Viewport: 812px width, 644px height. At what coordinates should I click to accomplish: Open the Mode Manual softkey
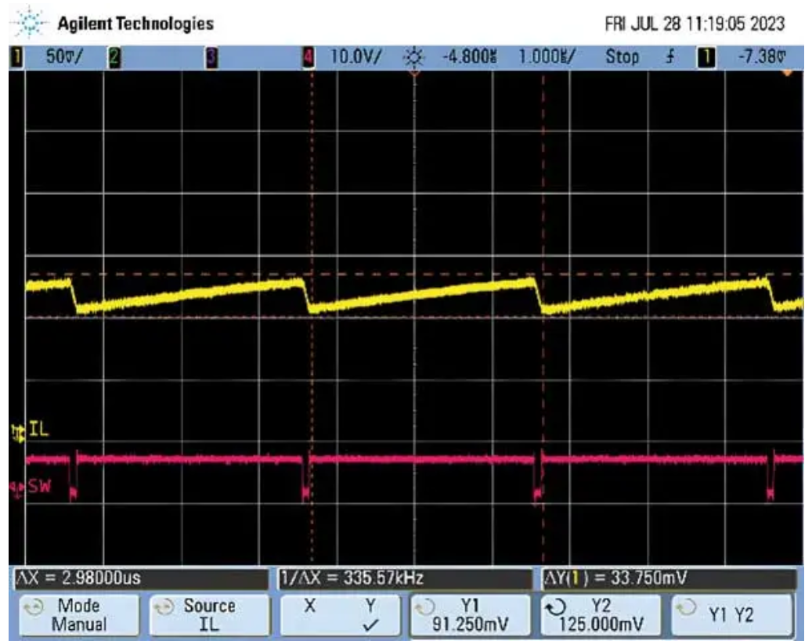click(79, 614)
